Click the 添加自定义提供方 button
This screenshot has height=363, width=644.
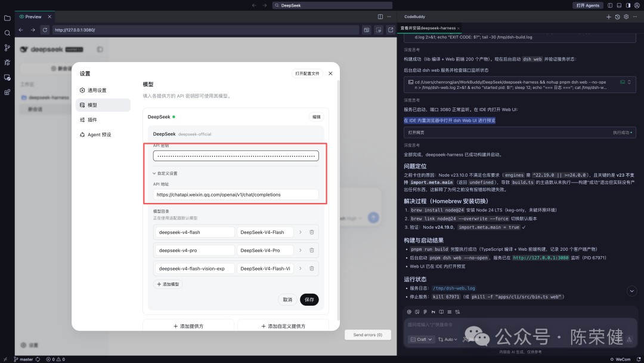coord(283,327)
